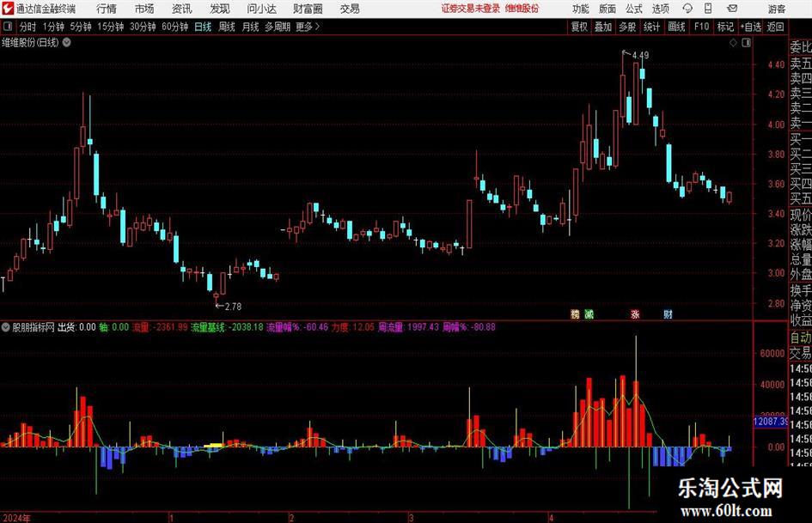
Task: Switch to 分时 period tab
Action: coord(27,27)
